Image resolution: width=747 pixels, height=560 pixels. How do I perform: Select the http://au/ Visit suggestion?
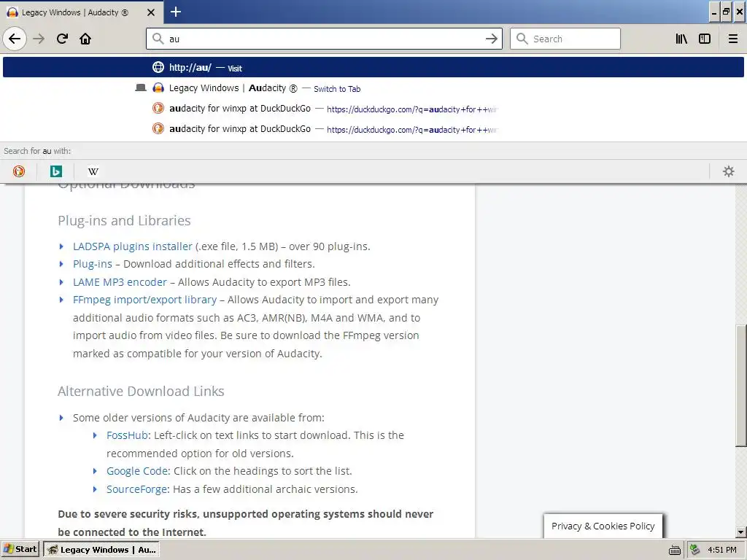[373, 67]
